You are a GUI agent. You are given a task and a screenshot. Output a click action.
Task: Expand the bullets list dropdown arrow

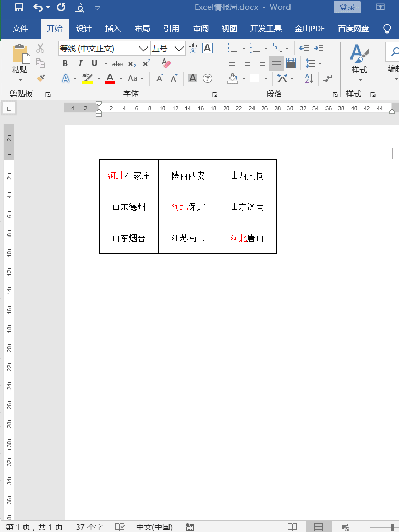pos(244,48)
